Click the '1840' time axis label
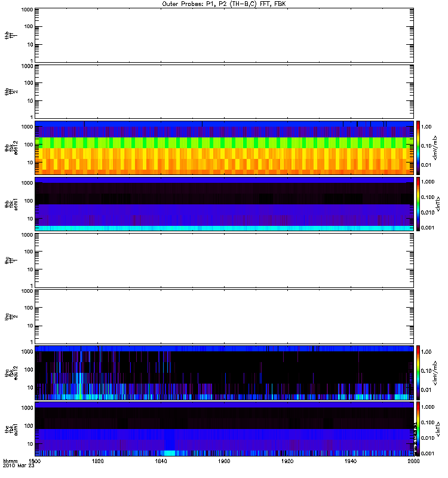Image resolution: width=448 pixels, height=478 pixels. click(x=161, y=461)
